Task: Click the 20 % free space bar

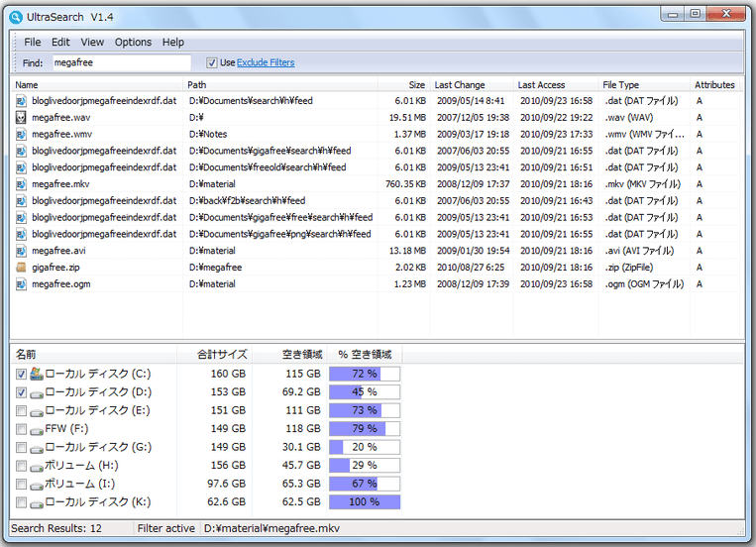Action: (365, 447)
